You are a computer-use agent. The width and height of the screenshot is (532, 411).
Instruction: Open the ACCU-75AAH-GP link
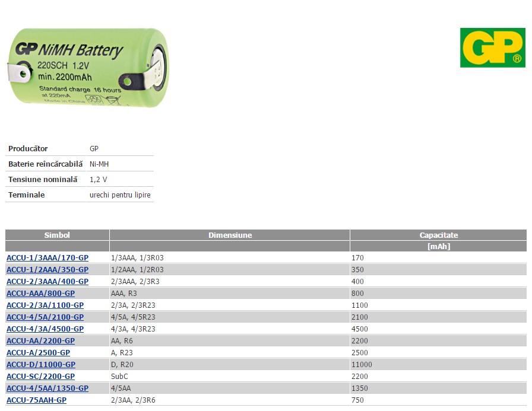point(37,400)
